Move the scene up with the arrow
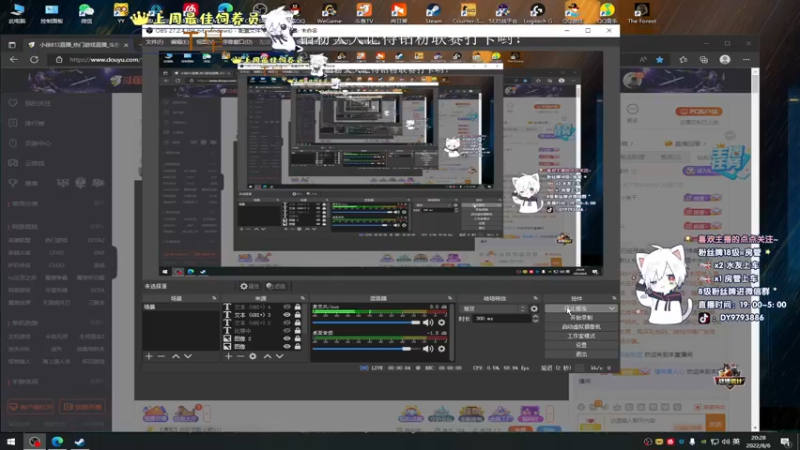This screenshot has height=450, width=800. coord(176,356)
